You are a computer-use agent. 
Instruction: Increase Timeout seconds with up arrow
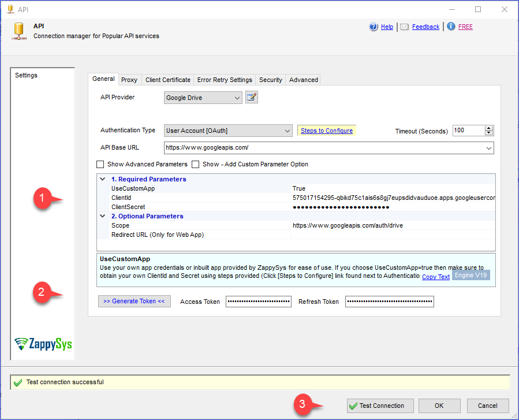click(489, 128)
